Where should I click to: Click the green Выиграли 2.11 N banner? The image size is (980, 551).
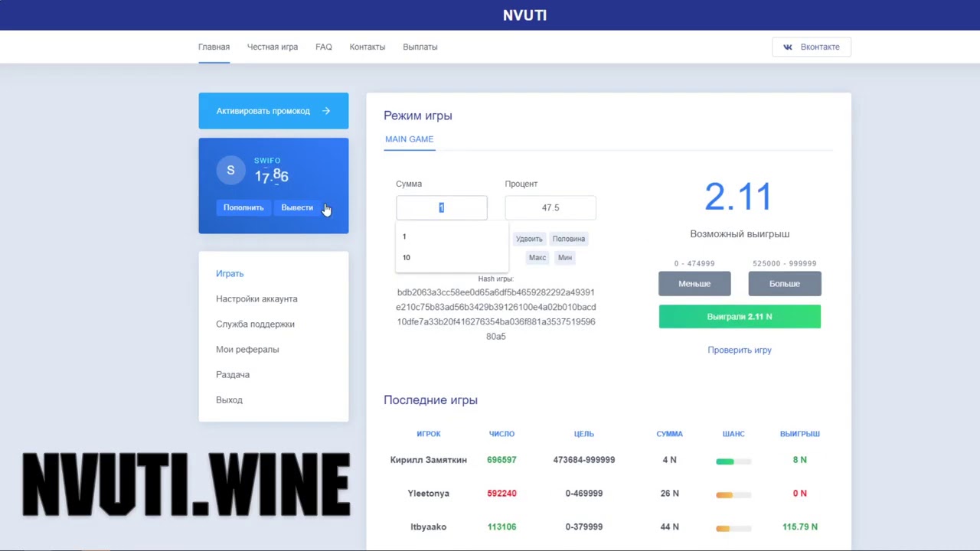[x=740, y=316]
